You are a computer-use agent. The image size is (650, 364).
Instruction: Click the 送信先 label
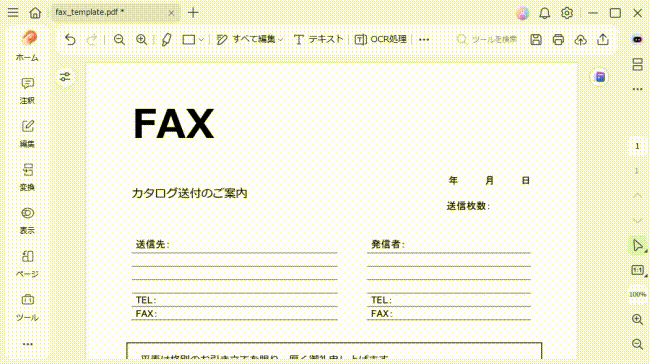tap(153, 244)
